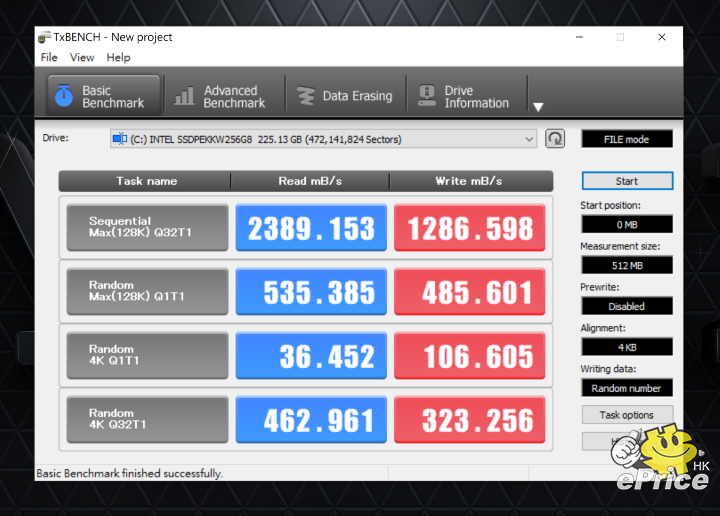Image resolution: width=720 pixels, height=516 pixels.
Task: Switch to Advanced Benchmark tab
Action: [x=224, y=96]
